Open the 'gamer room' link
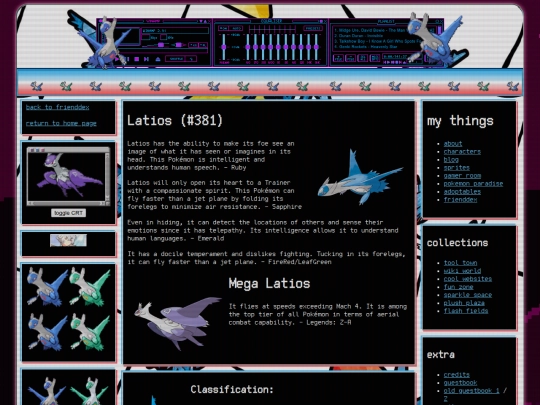Viewport: 540px width, 405px height. coord(462,176)
